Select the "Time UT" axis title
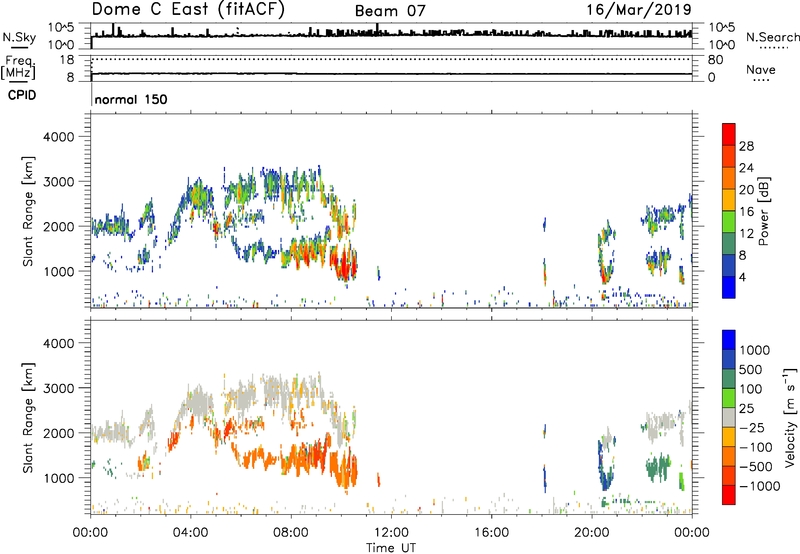The height and width of the screenshot is (554, 800). (x=391, y=548)
